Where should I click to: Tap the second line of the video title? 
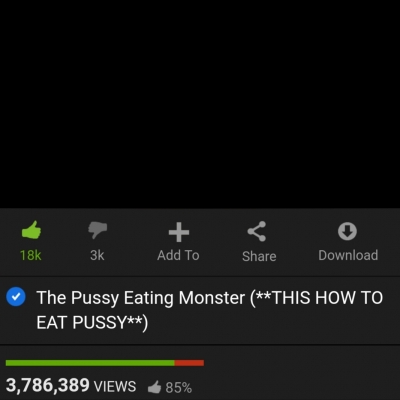tap(92, 322)
